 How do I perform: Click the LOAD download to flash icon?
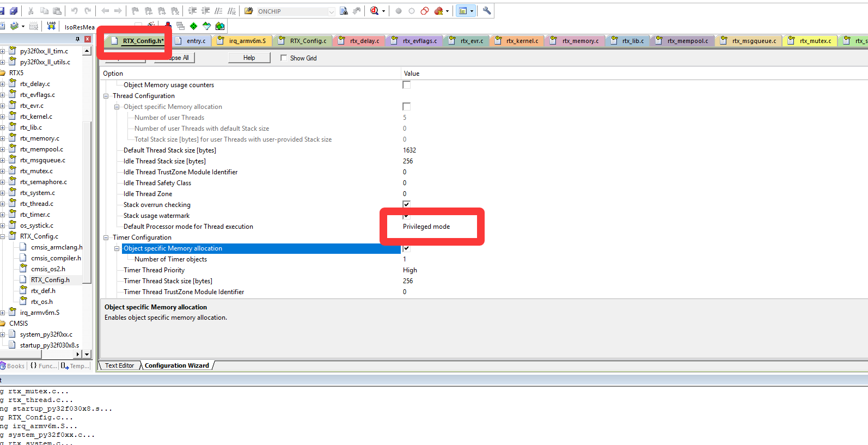(x=51, y=26)
